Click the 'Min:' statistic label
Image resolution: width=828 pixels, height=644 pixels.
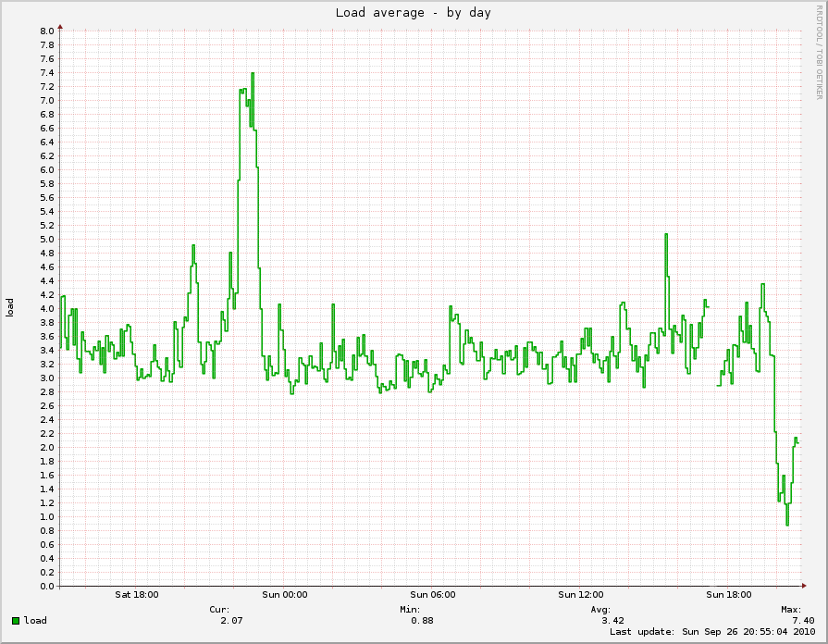pyautogui.click(x=410, y=610)
